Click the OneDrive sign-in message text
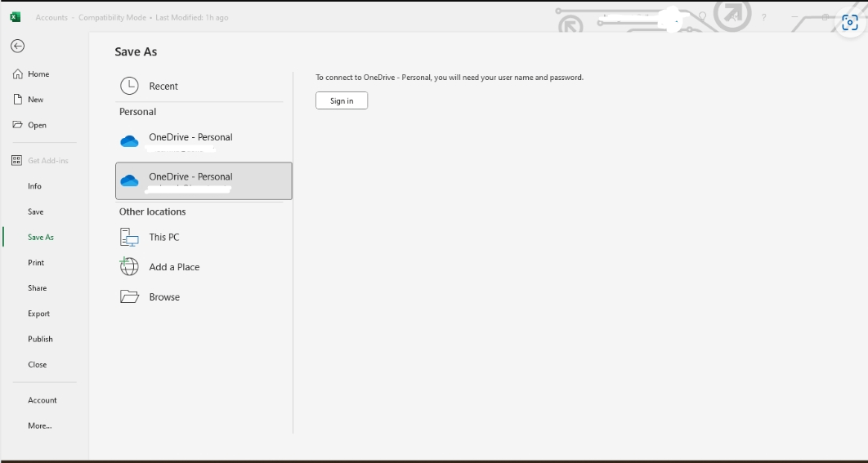The image size is (868, 463). point(450,78)
